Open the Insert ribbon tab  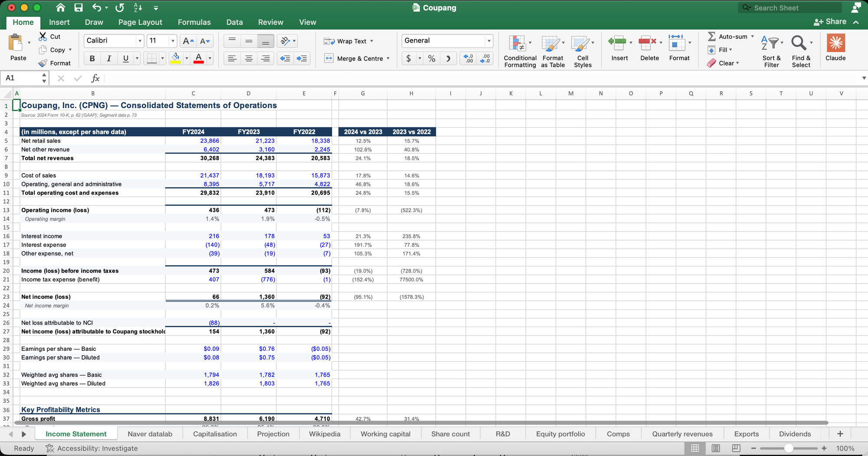(x=59, y=22)
